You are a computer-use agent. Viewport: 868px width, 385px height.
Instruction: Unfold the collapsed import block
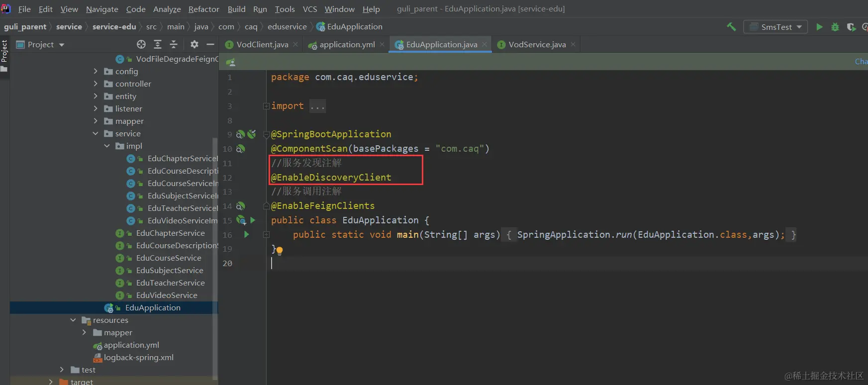tap(266, 106)
